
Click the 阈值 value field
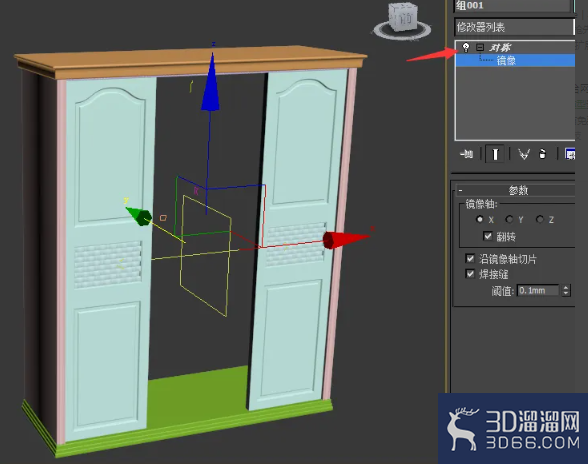(x=538, y=290)
